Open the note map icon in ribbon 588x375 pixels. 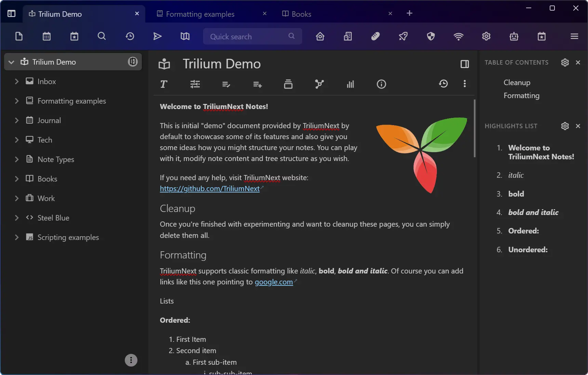pyautogui.click(x=319, y=84)
